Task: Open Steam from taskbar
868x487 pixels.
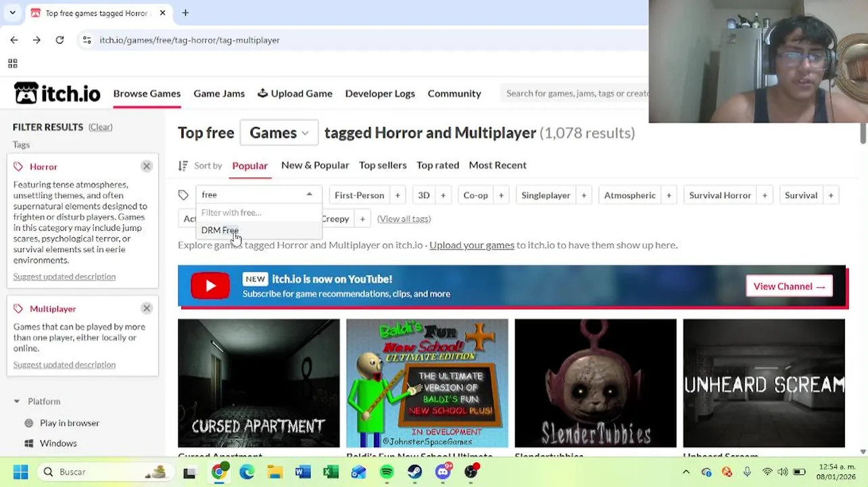Action: coord(414,471)
